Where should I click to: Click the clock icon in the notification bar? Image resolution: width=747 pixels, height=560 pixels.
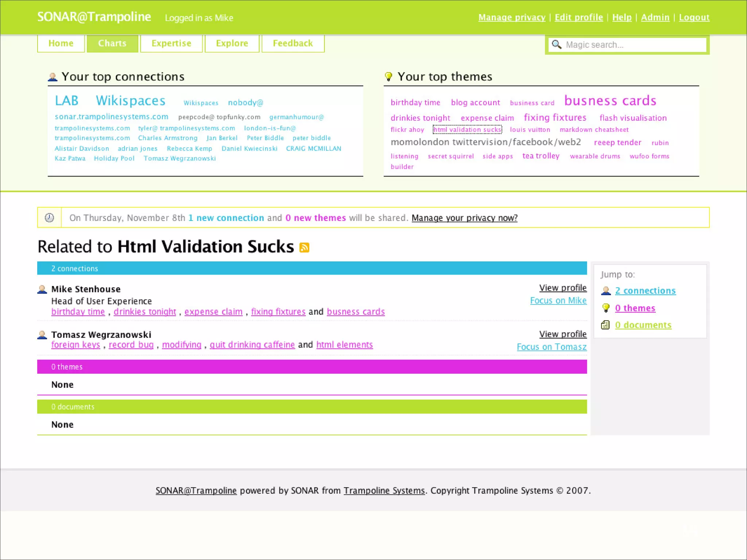tap(49, 218)
